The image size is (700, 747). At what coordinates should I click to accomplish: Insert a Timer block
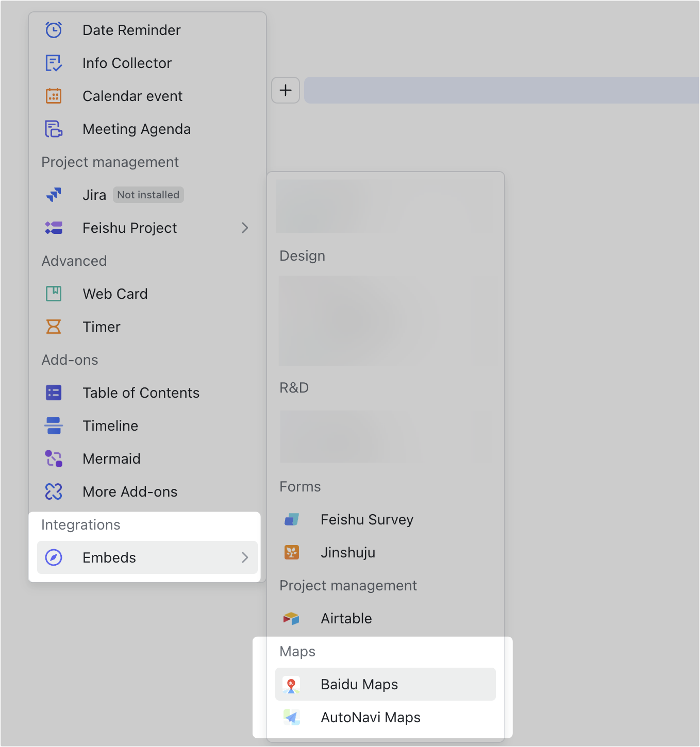[x=147, y=327]
